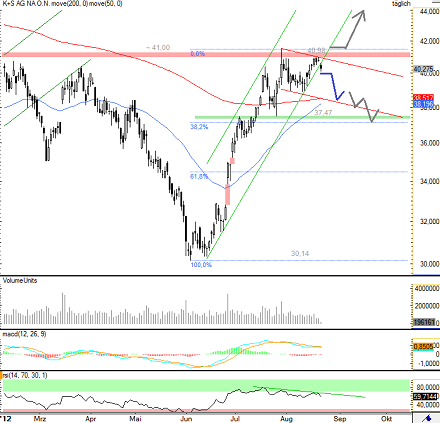Click the 'Mai' month on time axis
The height and width of the screenshot is (423, 440).
(135, 419)
